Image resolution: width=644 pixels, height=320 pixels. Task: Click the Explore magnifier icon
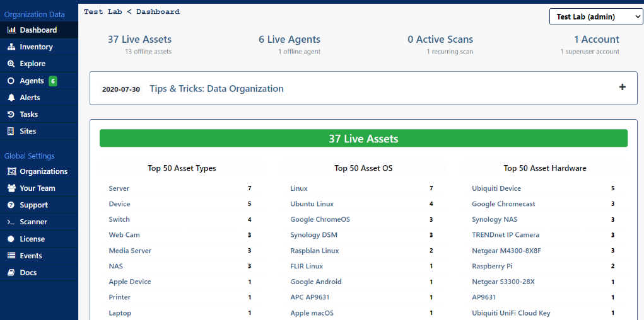pyautogui.click(x=11, y=64)
